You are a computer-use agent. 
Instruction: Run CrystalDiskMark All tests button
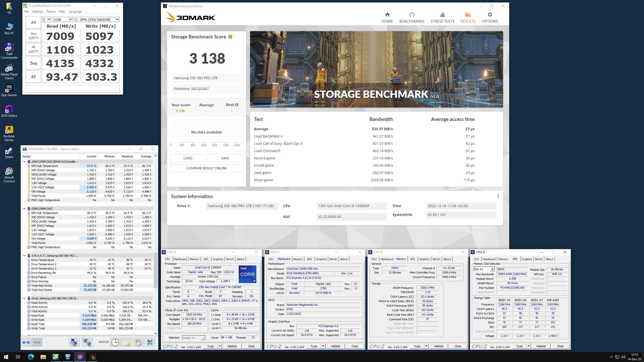point(33,22)
